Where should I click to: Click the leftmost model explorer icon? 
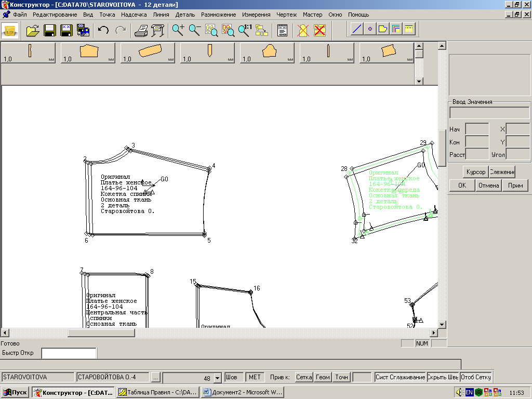(x=10, y=31)
